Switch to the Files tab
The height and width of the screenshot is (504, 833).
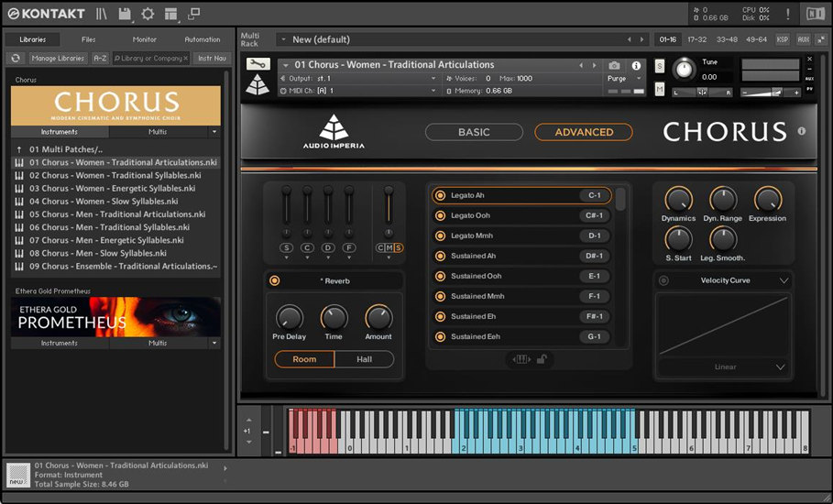(x=88, y=39)
